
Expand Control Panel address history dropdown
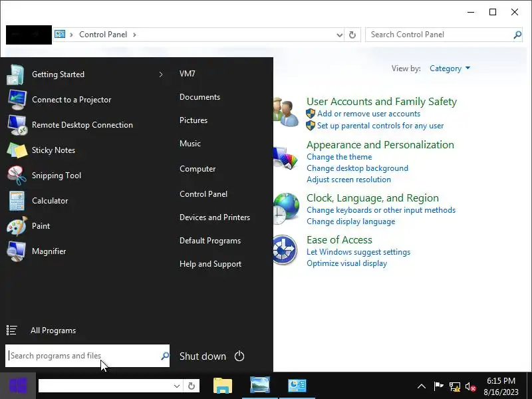coord(339,35)
